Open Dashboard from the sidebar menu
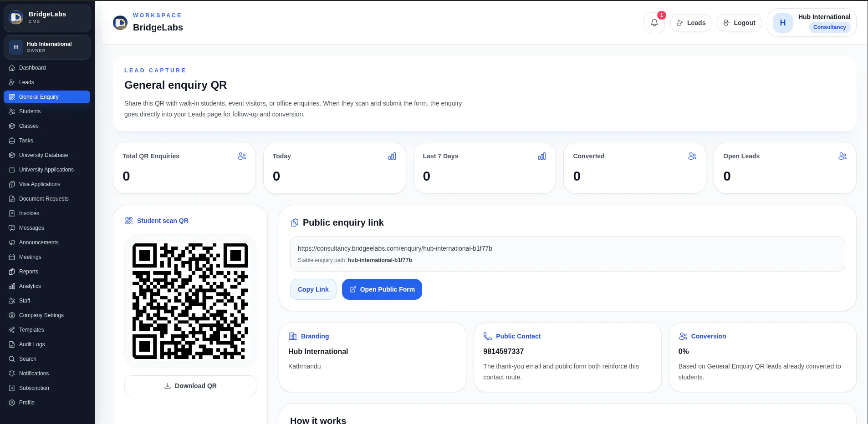 pos(47,68)
